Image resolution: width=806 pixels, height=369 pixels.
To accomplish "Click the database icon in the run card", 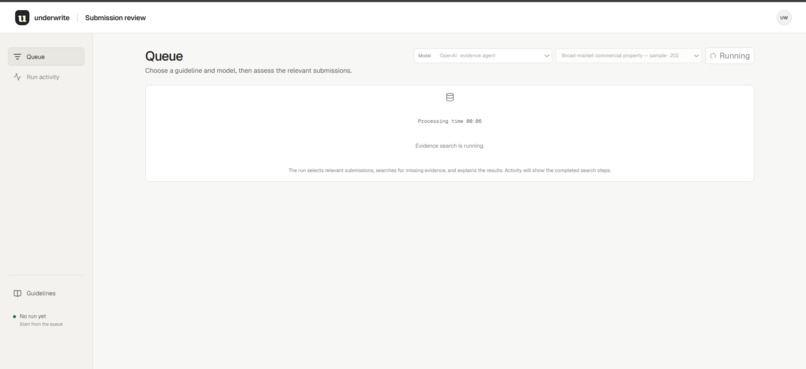I will (450, 97).
